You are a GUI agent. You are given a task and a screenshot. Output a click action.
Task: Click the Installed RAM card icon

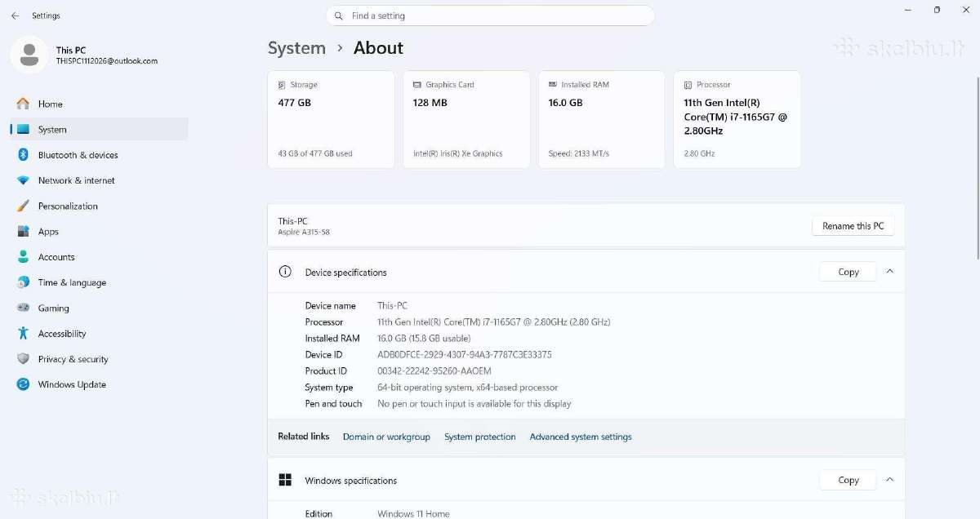coord(553,85)
